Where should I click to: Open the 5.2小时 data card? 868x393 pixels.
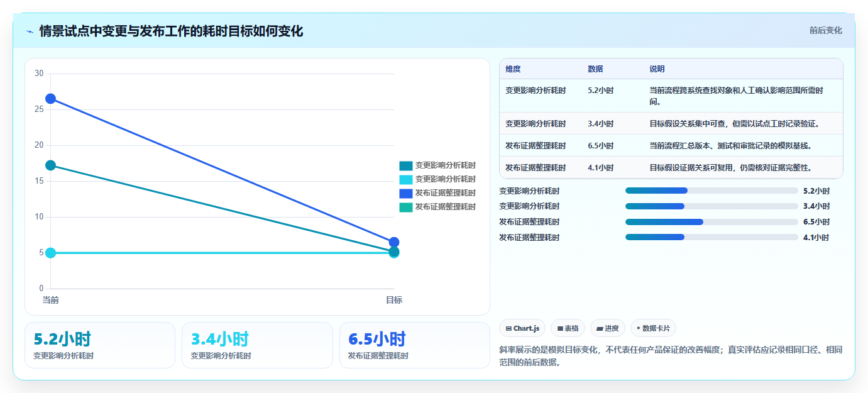click(x=100, y=345)
